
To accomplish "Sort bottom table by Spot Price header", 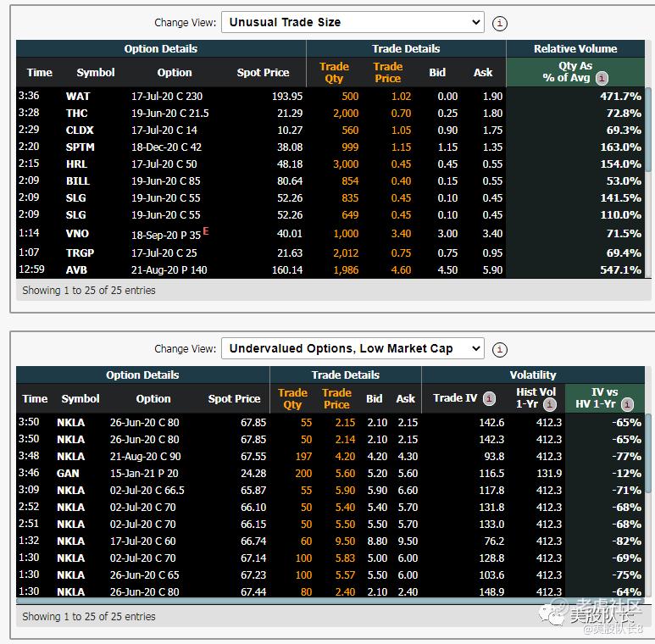I will point(234,399).
